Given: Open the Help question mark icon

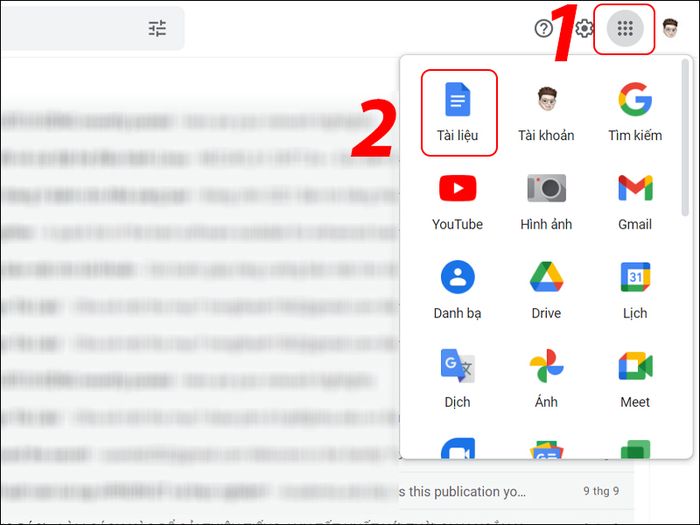Looking at the screenshot, I should click(x=543, y=29).
